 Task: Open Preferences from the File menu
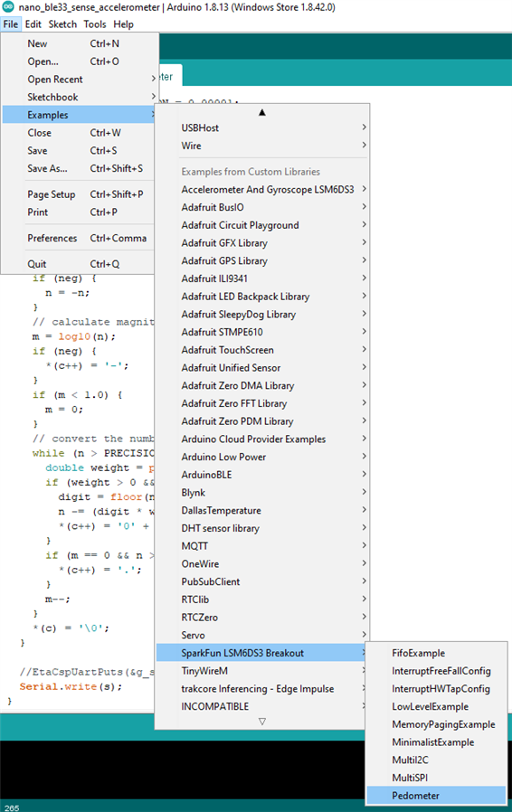(78, 238)
